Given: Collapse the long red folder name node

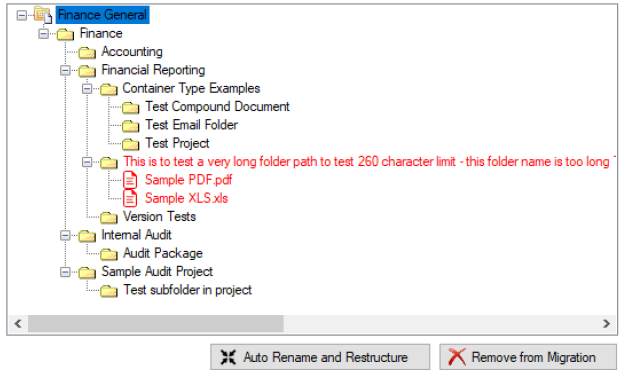Looking at the screenshot, I should 87,162.
